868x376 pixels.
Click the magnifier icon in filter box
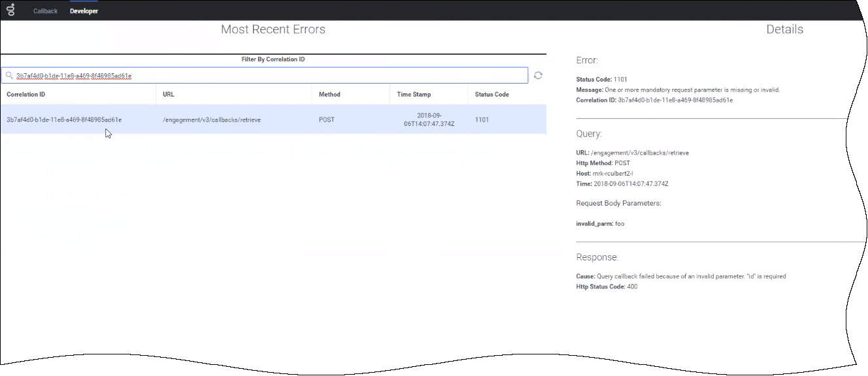[9, 76]
